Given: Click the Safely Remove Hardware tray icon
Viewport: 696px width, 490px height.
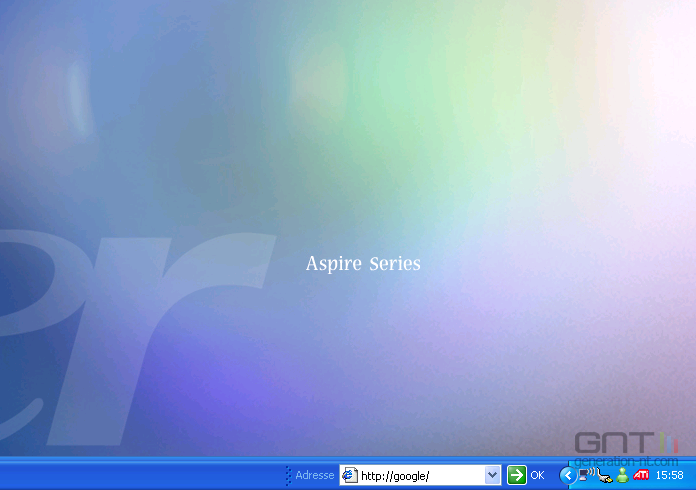Looking at the screenshot, I should point(605,476).
